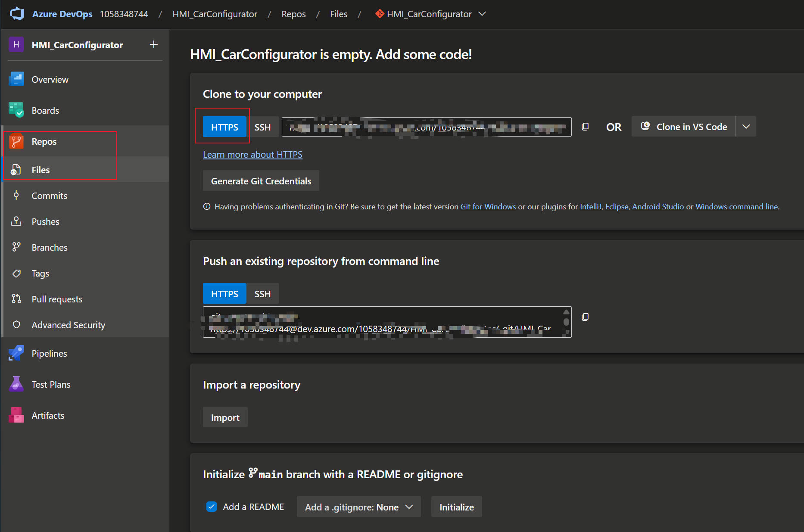The image size is (804, 532).
Task: Open the IntelliJ plugin link
Action: 590,206
